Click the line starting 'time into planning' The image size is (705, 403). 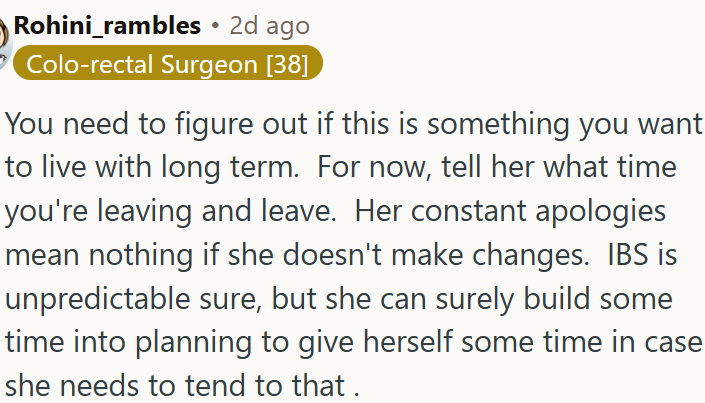(x=350, y=342)
